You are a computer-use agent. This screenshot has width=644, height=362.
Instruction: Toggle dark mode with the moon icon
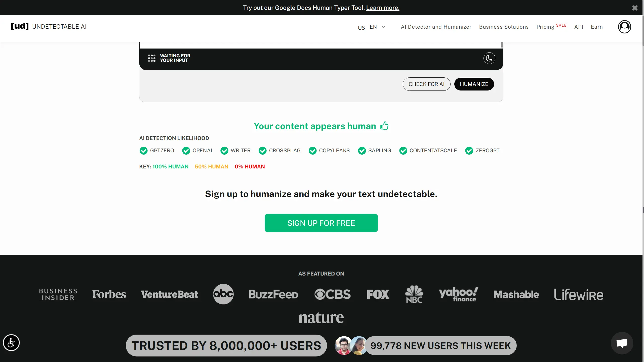489,58
